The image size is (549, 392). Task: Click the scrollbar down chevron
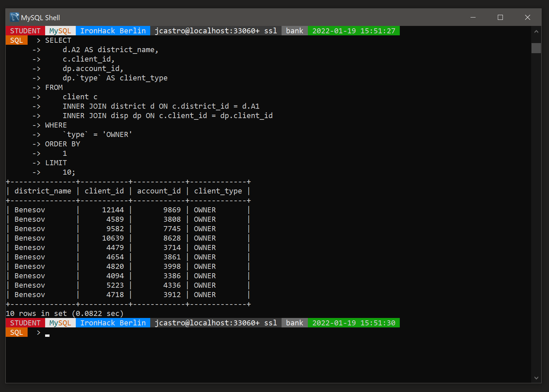[x=536, y=378]
